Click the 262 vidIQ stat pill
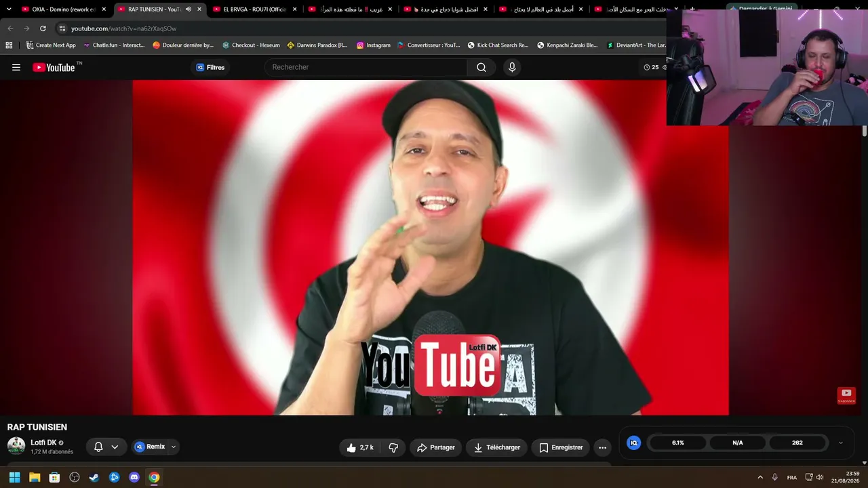This screenshot has height=488, width=868. click(797, 443)
